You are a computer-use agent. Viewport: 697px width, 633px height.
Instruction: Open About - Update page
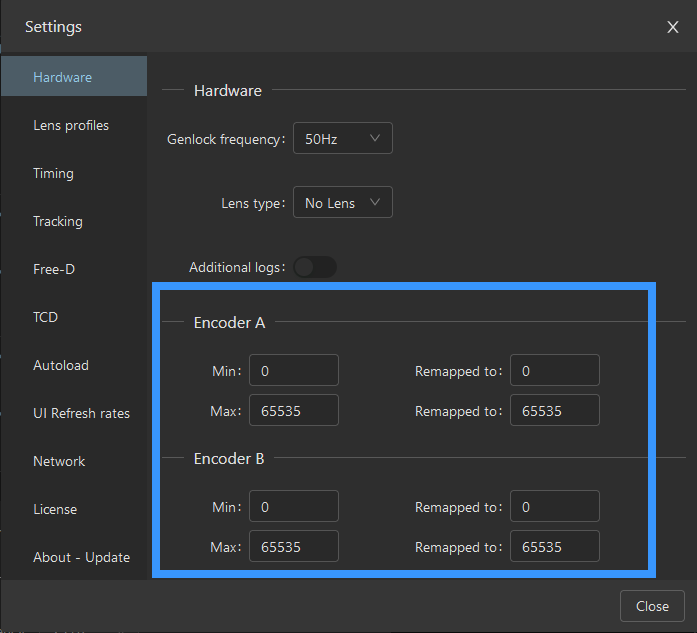(x=80, y=557)
